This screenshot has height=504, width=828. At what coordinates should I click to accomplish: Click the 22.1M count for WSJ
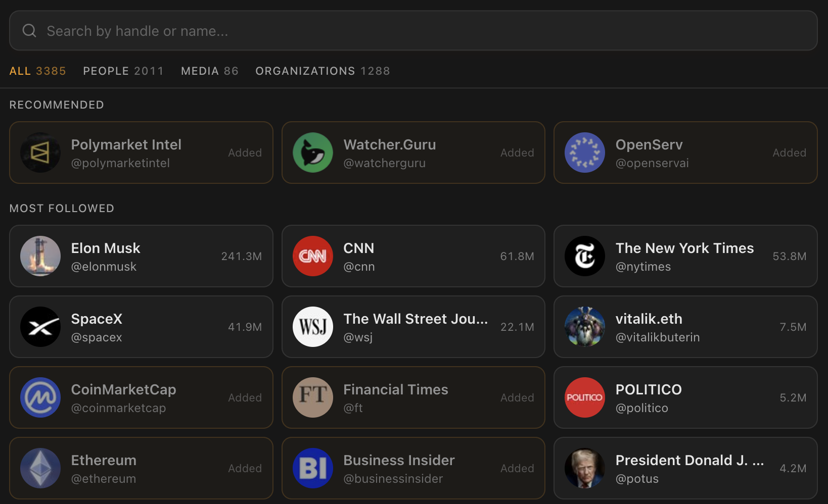pos(517,327)
